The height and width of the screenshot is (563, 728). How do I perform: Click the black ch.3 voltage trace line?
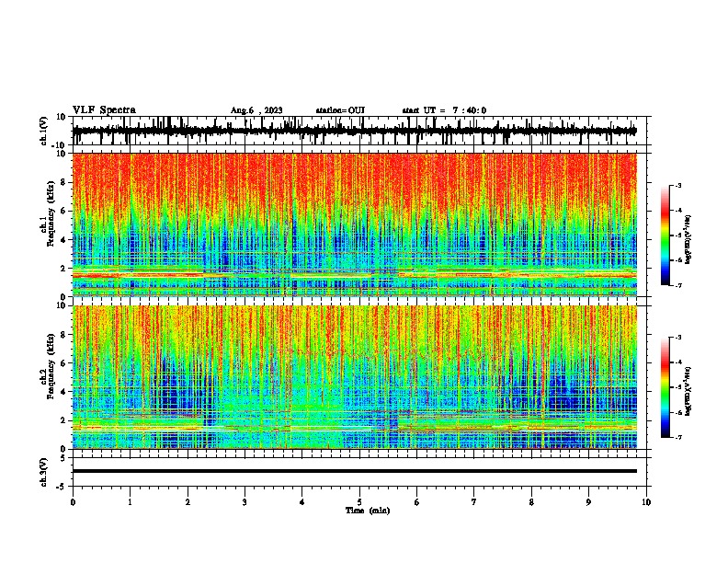(x=354, y=471)
